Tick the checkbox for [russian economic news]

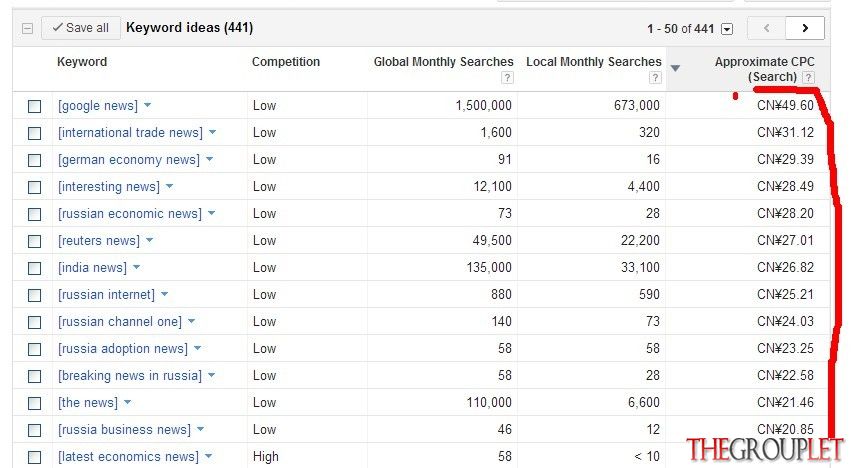(34, 214)
